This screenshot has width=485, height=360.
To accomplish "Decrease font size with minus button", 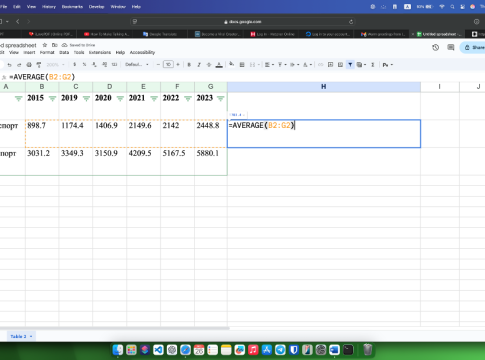I will (158, 65).
